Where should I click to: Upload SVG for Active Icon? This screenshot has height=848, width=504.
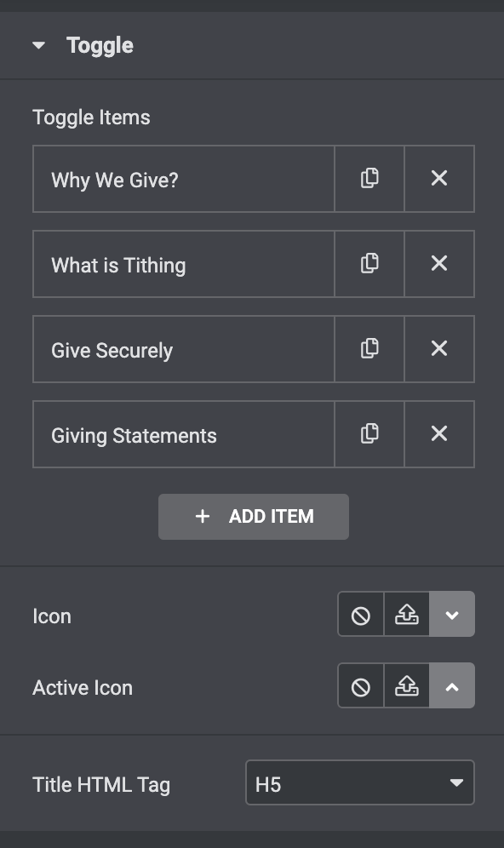(407, 685)
